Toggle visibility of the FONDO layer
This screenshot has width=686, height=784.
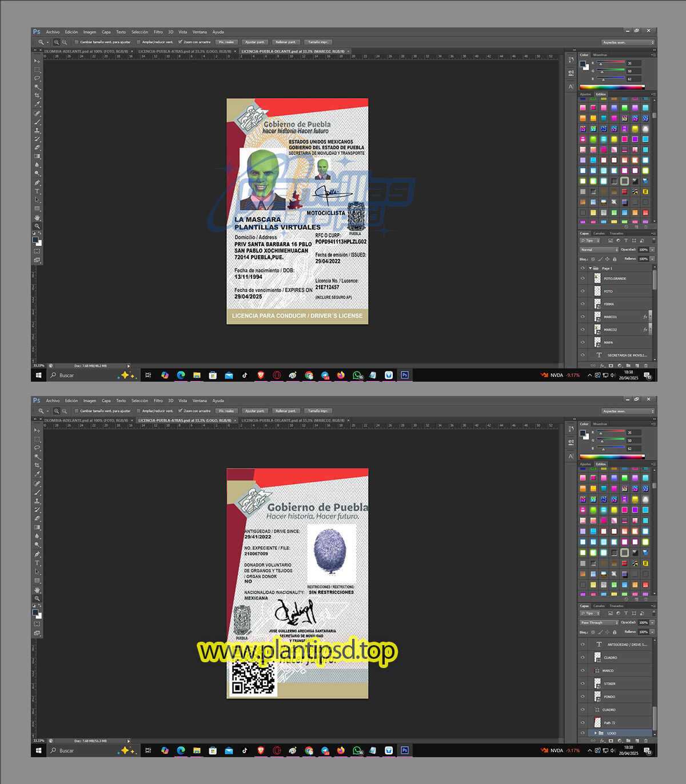[x=583, y=697]
